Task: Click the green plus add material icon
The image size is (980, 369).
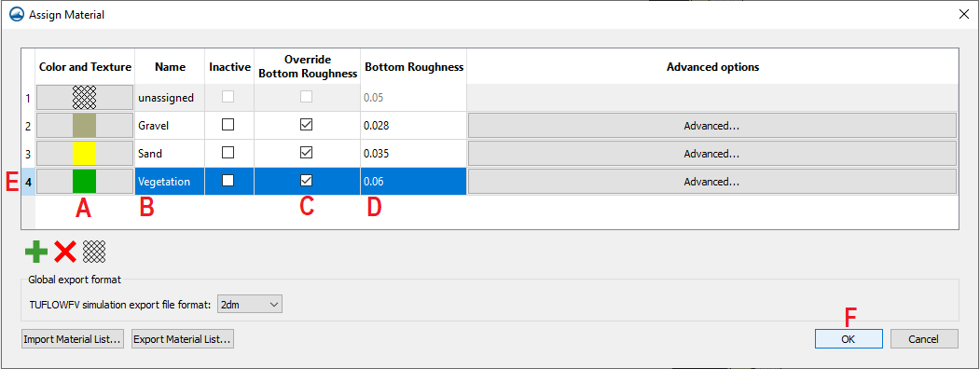Action: tap(36, 251)
